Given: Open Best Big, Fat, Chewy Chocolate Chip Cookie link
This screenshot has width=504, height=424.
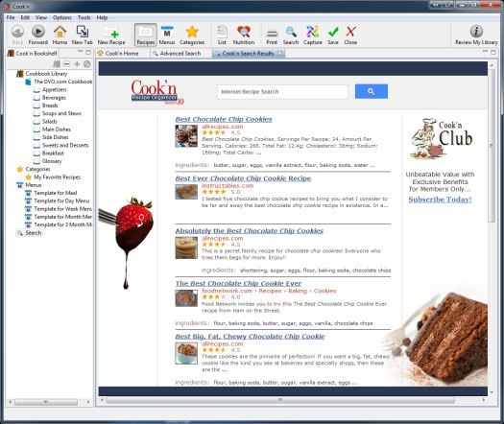Looking at the screenshot, I should point(250,337).
